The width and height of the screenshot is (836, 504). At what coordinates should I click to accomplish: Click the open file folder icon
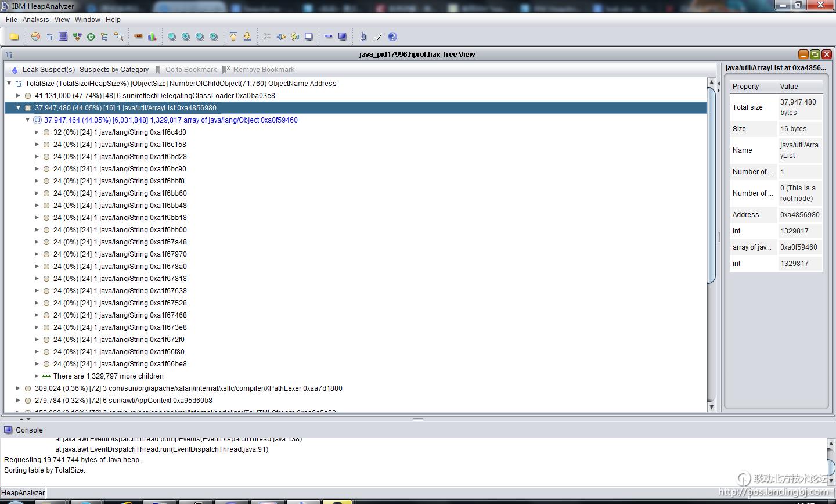point(15,37)
